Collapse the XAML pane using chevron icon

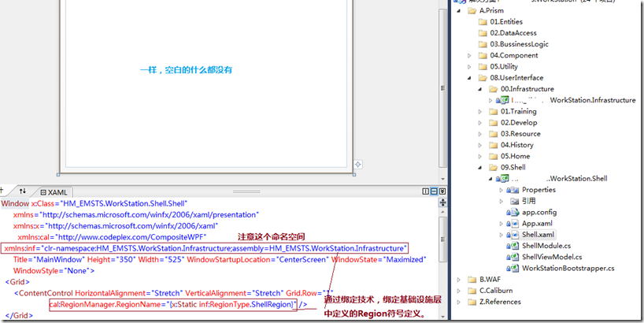(x=442, y=191)
